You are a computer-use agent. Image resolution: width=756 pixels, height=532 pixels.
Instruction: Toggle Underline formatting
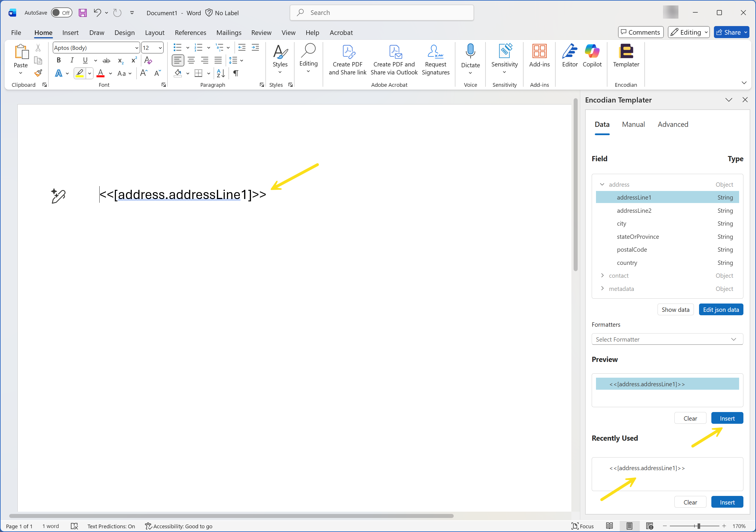pyautogui.click(x=85, y=60)
